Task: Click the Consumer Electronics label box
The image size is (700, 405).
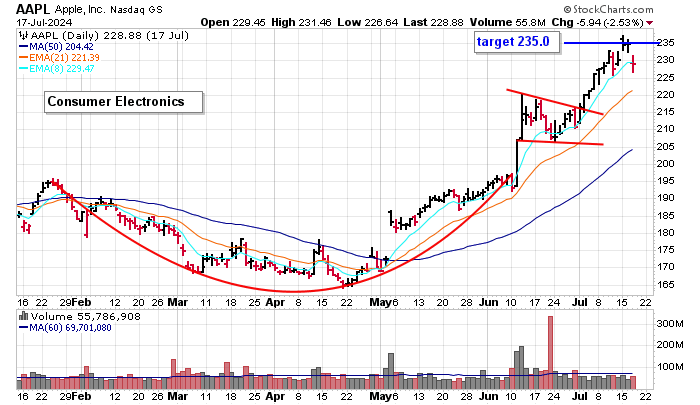Action: pyautogui.click(x=124, y=102)
